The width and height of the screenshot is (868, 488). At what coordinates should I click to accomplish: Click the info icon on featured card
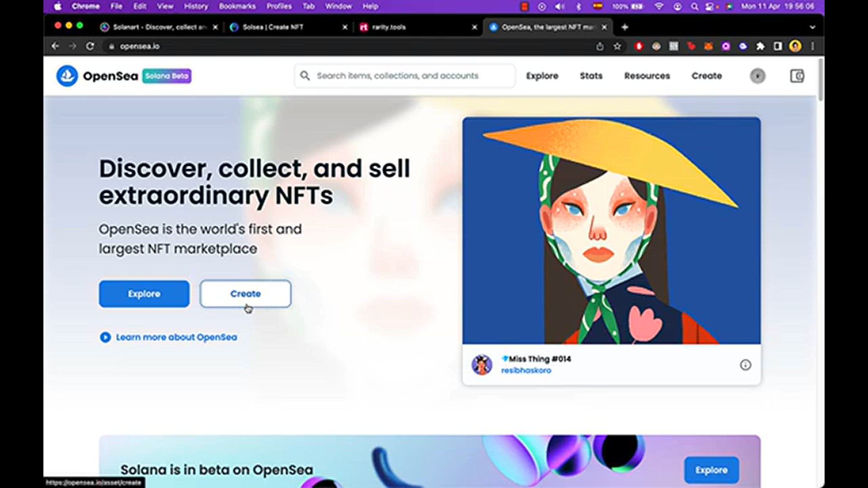pos(745,365)
